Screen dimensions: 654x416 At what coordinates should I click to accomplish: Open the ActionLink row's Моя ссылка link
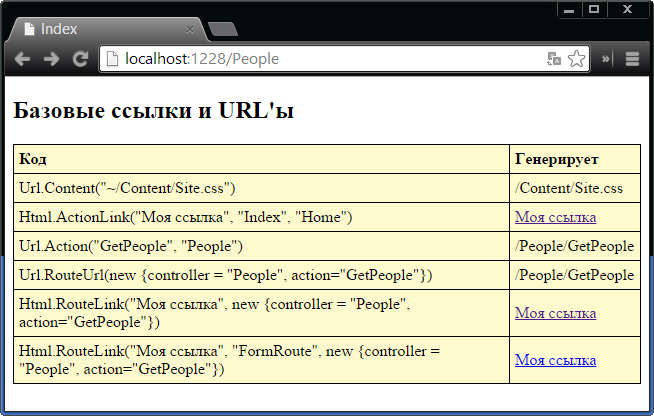(x=555, y=217)
